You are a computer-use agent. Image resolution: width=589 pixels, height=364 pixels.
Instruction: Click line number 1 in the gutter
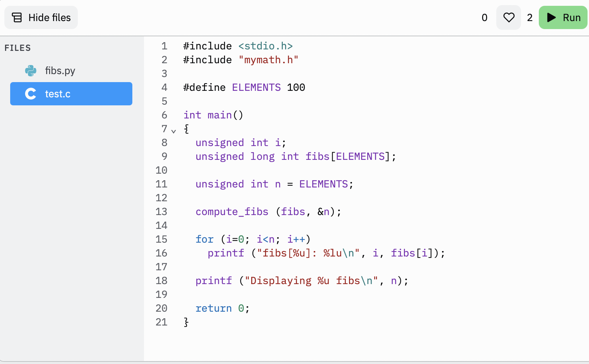click(164, 46)
